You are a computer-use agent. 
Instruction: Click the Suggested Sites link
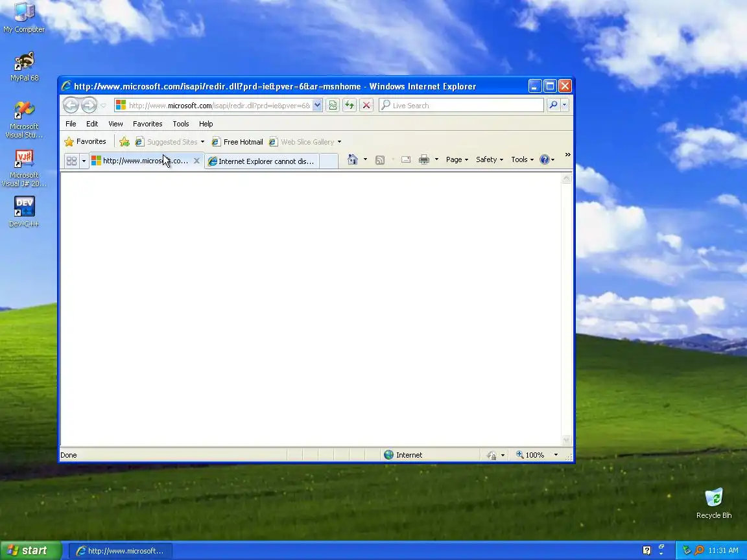click(x=166, y=142)
